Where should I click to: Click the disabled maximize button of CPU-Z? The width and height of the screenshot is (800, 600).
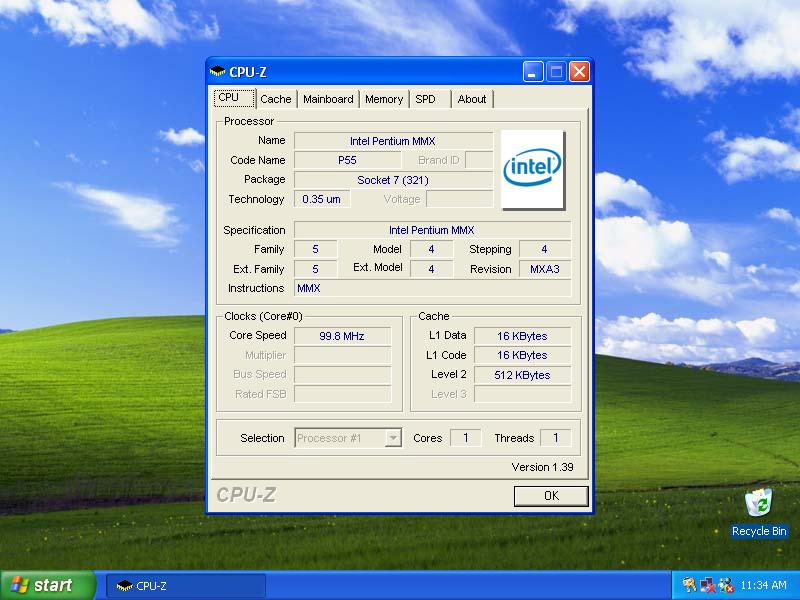click(x=556, y=71)
